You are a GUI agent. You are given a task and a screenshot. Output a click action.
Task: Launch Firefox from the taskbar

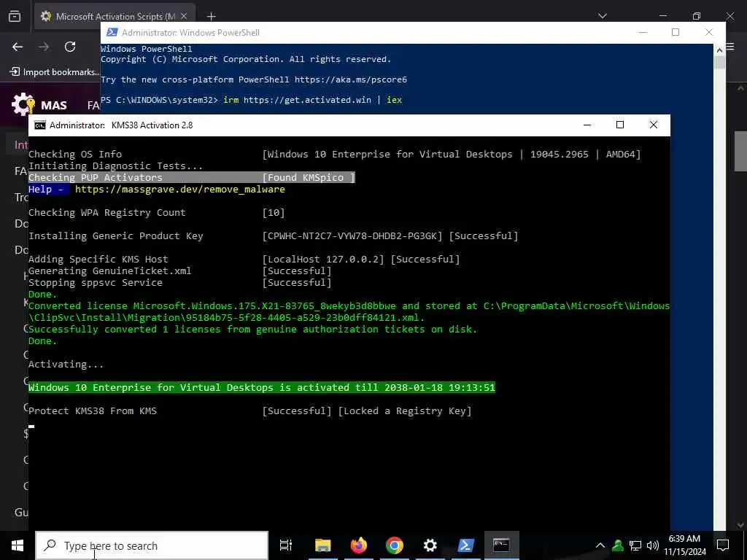click(358, 545)
